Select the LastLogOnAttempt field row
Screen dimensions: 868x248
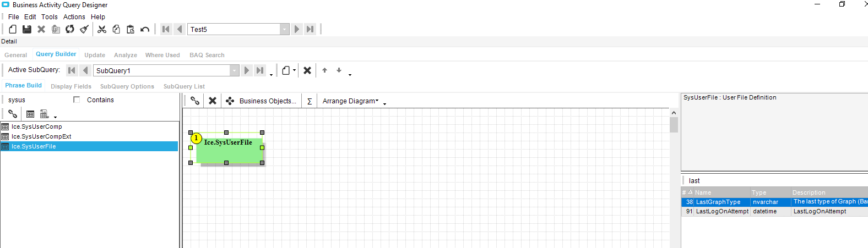point(774,211)
